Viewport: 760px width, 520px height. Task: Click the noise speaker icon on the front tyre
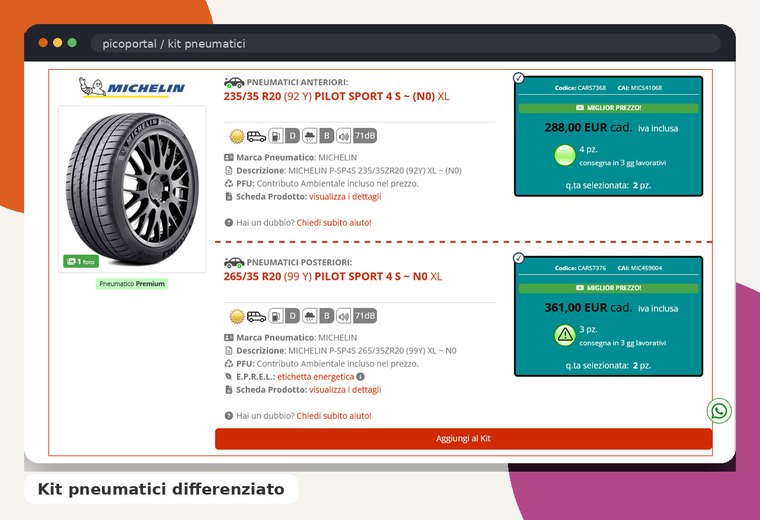point(344,136)
